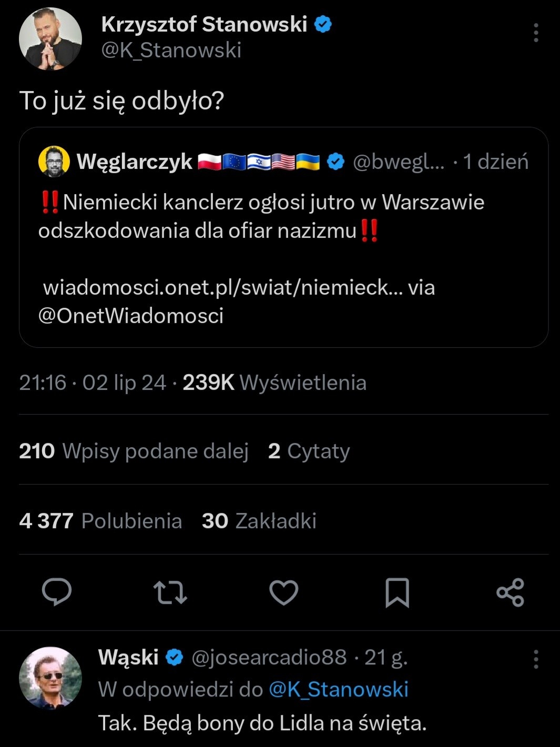
Task: Like the tweet with the heart icon
Action: click(x=284, y=592)
